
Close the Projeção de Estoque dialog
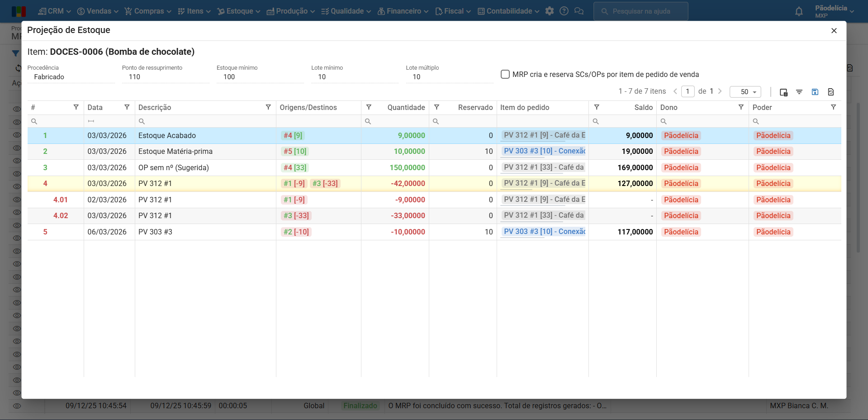point(834,31)
